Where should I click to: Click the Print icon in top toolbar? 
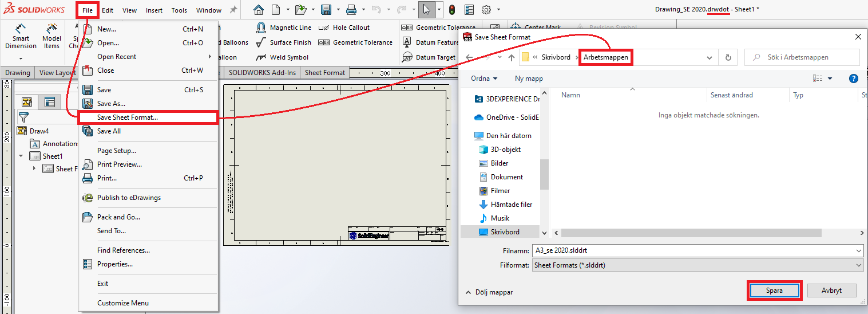click(x=351, y=10)
